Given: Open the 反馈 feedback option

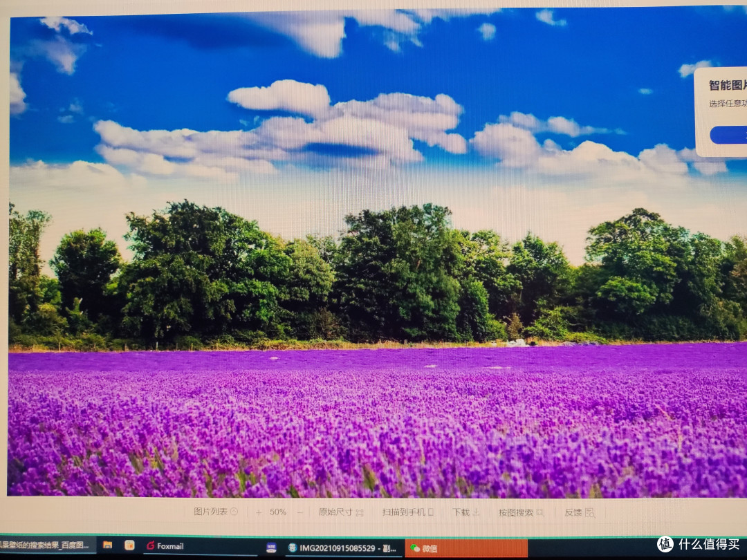Looking at the screenshot, I should pos(579,512).
